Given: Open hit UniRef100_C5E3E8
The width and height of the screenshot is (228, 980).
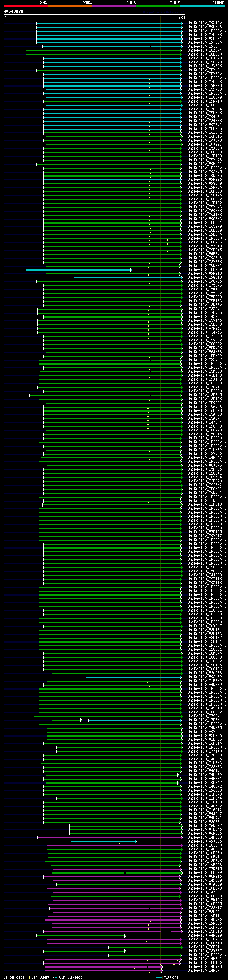Looking at the screenshot, I should [204, 297].
